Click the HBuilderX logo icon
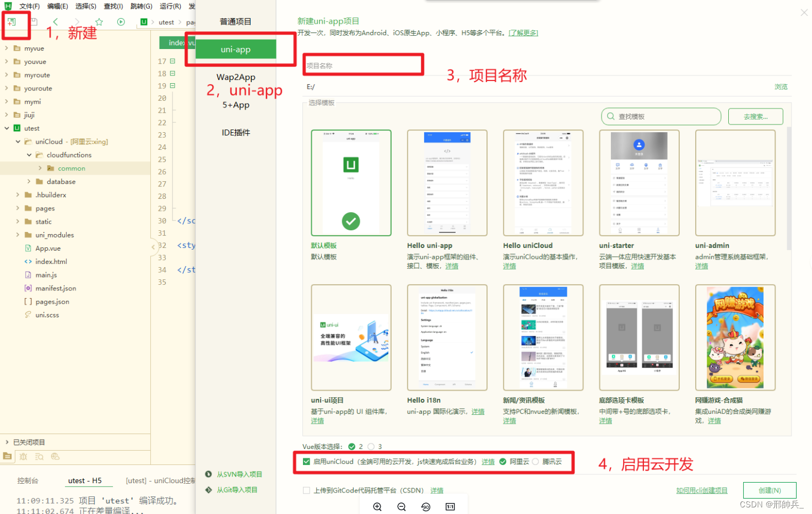The width and height of the screenshot is (812, 514). tap(8, 6)
